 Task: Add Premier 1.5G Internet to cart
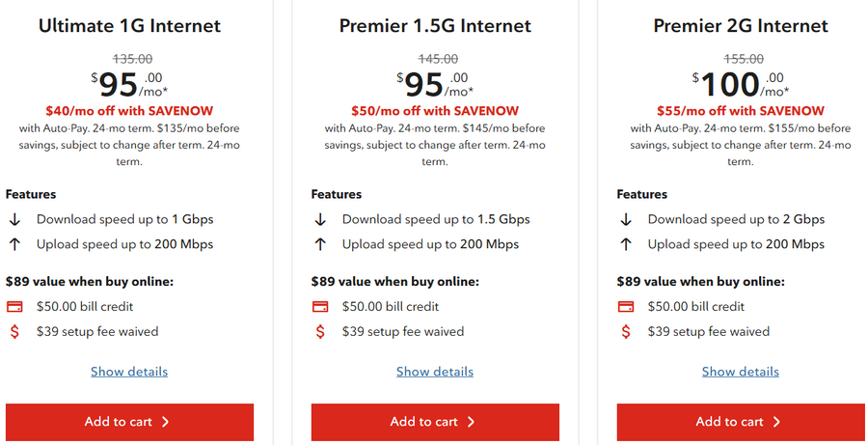[x=435, y=422]
